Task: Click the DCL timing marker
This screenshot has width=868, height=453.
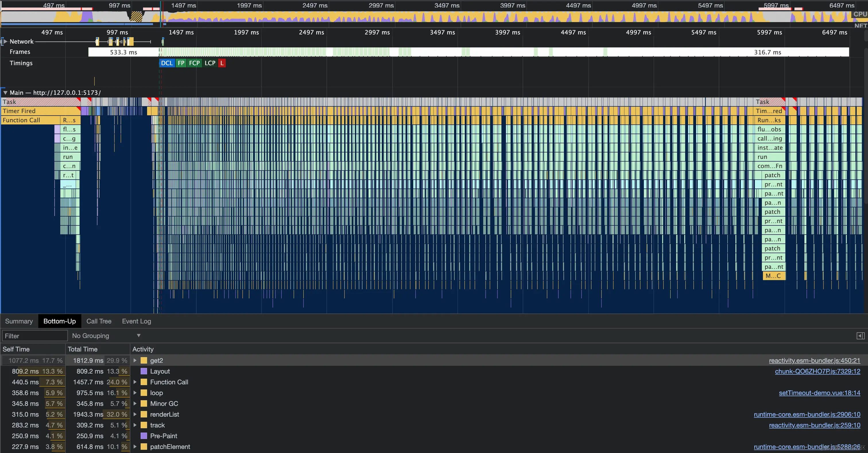Action: (x=167, y=63)
